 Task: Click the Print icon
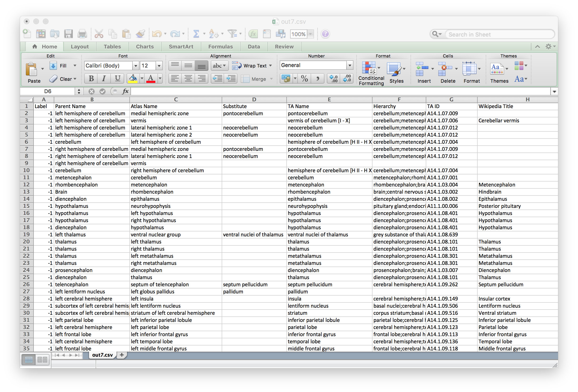click(x=82, y=34)
